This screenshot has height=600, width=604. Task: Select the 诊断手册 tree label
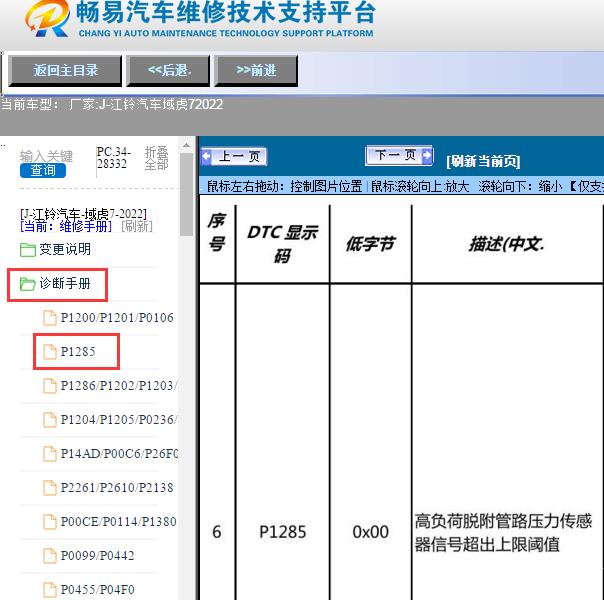click(65, 283)
